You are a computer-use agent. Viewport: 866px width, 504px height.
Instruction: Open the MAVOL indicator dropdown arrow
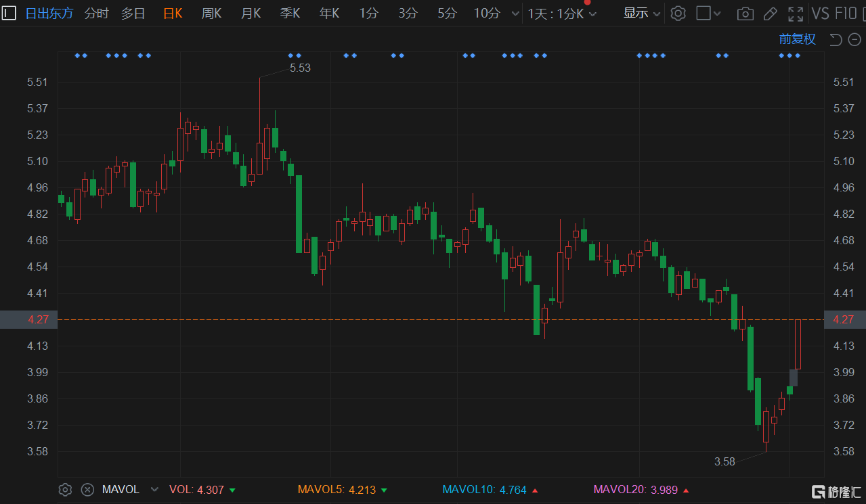pyautogui.click(x=154, y=490)
